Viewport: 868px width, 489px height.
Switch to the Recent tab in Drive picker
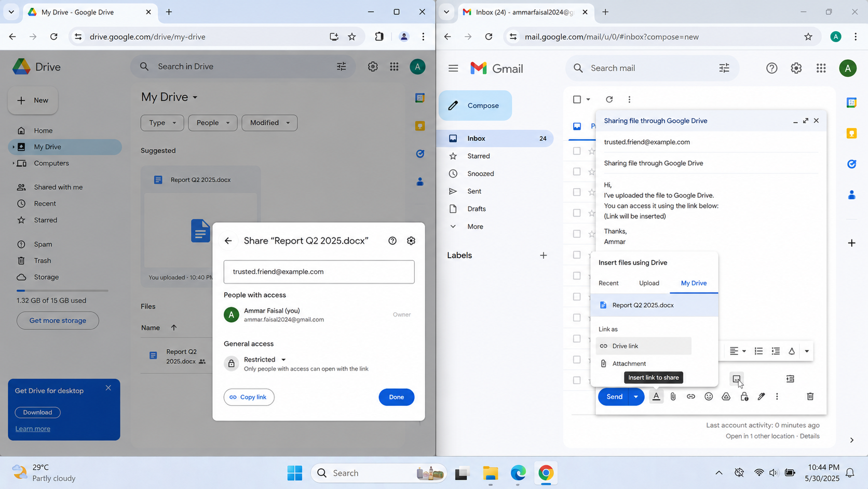(608, 283)
